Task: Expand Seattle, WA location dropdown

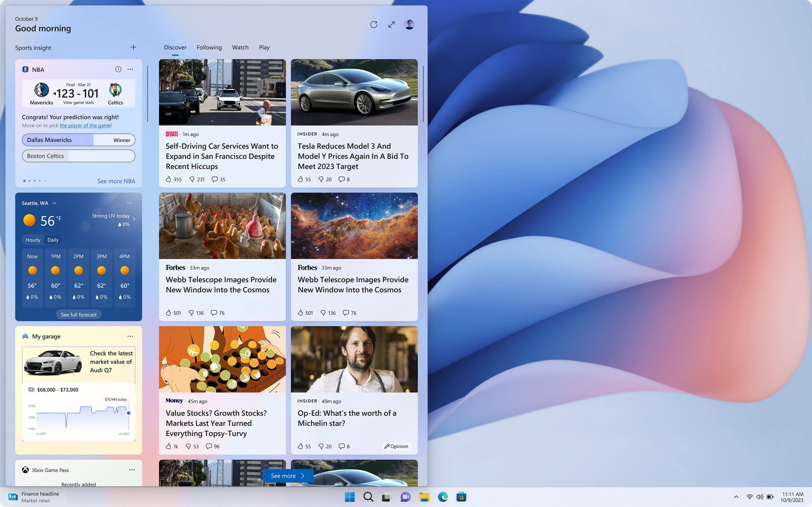Action: point(55,203)
